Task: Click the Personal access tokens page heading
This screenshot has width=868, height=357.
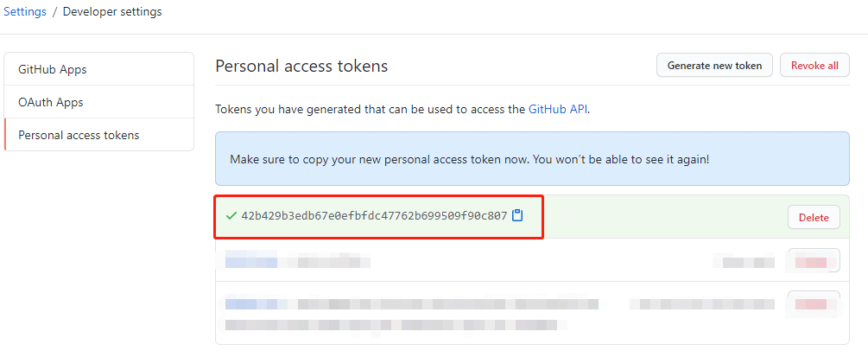Action: (301, 66)
